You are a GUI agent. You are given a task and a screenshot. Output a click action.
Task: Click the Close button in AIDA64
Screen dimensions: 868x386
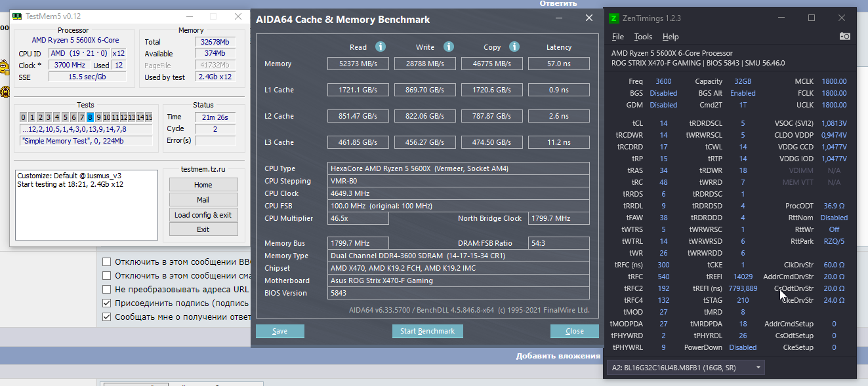pyautogui.click(x=575, y=331)
